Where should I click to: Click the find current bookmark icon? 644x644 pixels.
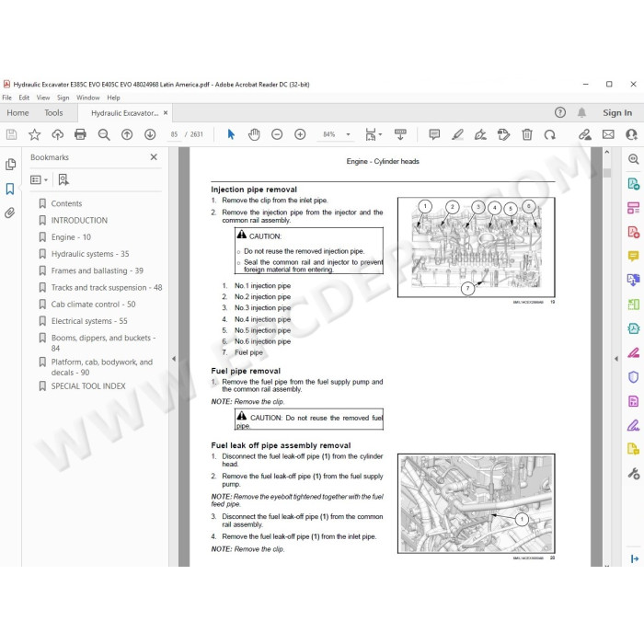click(x=63, y=180)
